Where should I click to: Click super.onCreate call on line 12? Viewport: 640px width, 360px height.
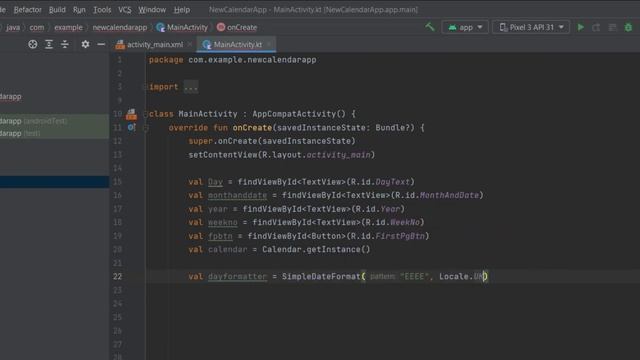(271, 141)
